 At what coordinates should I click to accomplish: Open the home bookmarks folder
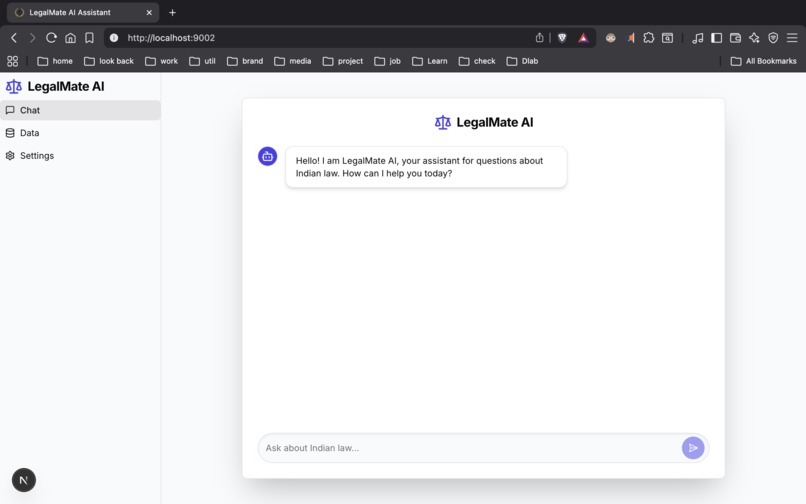pyautogui.click(x=55, y=61)
